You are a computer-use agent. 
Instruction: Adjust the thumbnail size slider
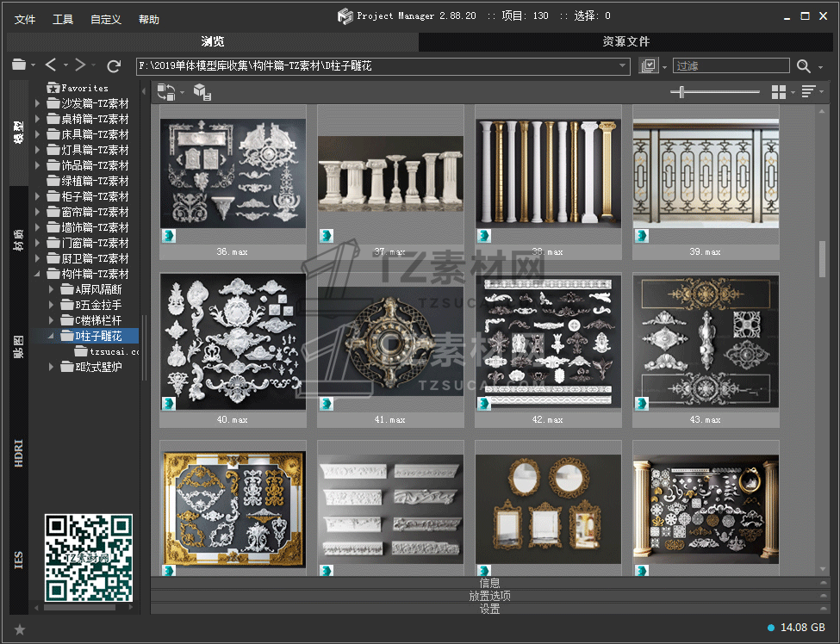(682, 92)
